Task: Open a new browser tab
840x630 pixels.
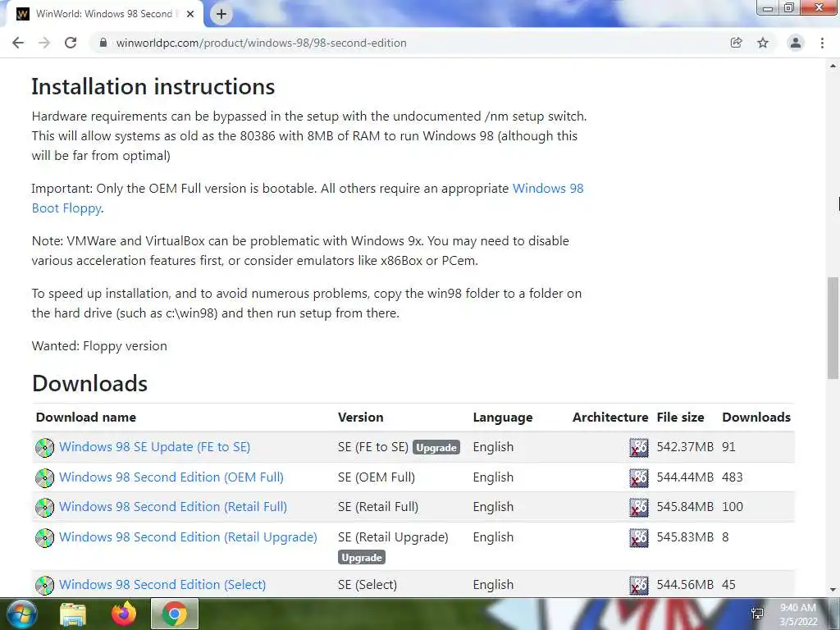Action: coord(221,14)
